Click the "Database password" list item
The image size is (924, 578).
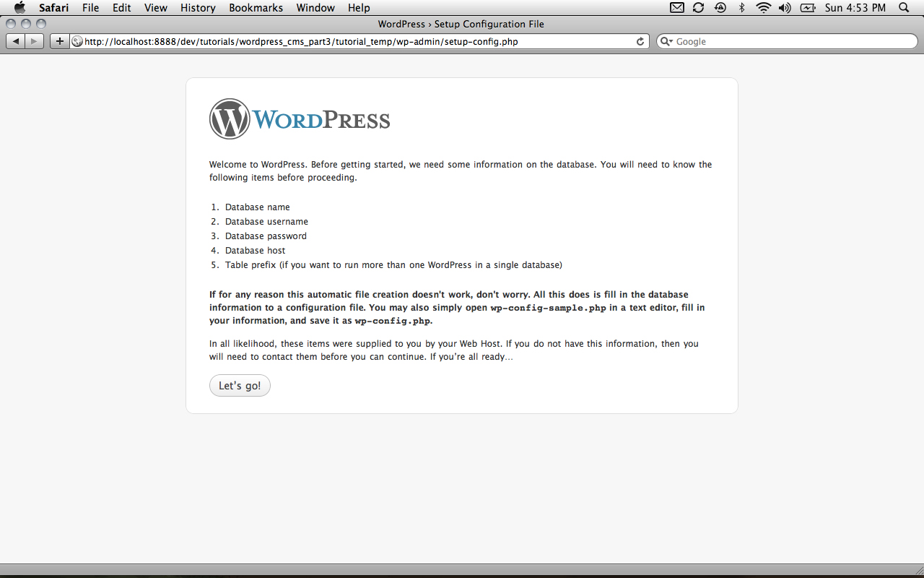pyautogui.click(x=266, y=236)
